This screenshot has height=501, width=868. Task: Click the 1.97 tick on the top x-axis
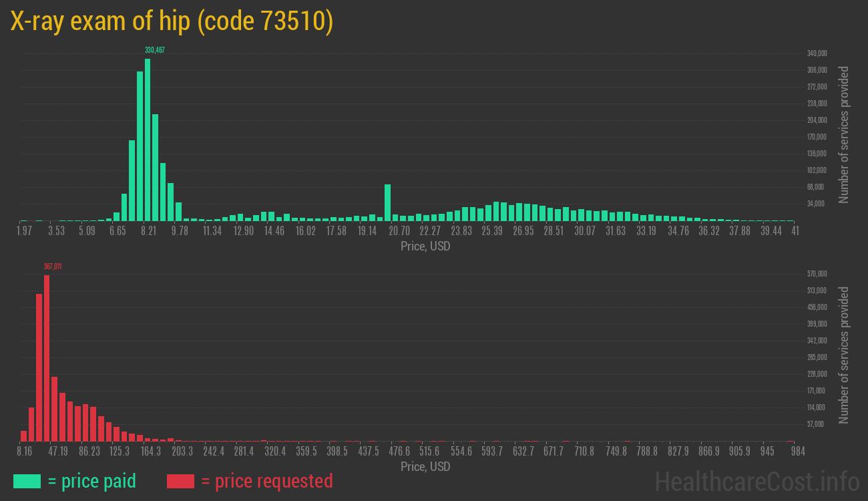coord(24,231)
